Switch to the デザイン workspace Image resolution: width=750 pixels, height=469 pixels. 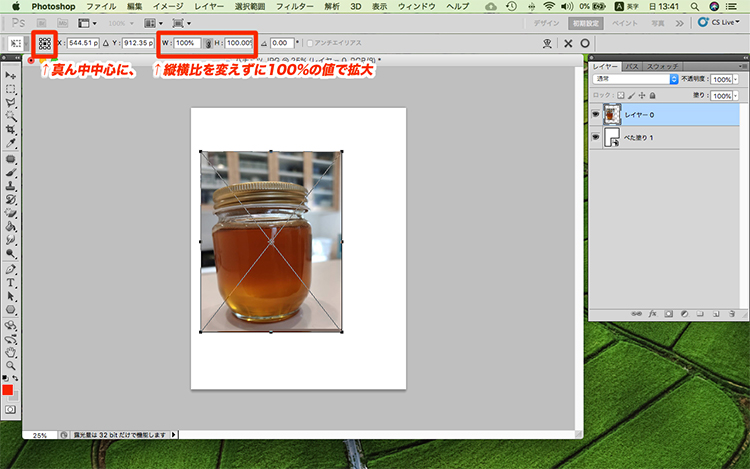pos(546,23)
